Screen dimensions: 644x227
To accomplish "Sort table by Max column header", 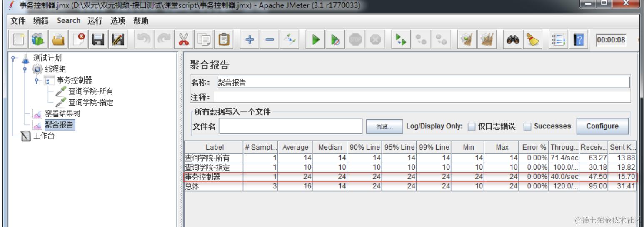I will click(501, 147).
